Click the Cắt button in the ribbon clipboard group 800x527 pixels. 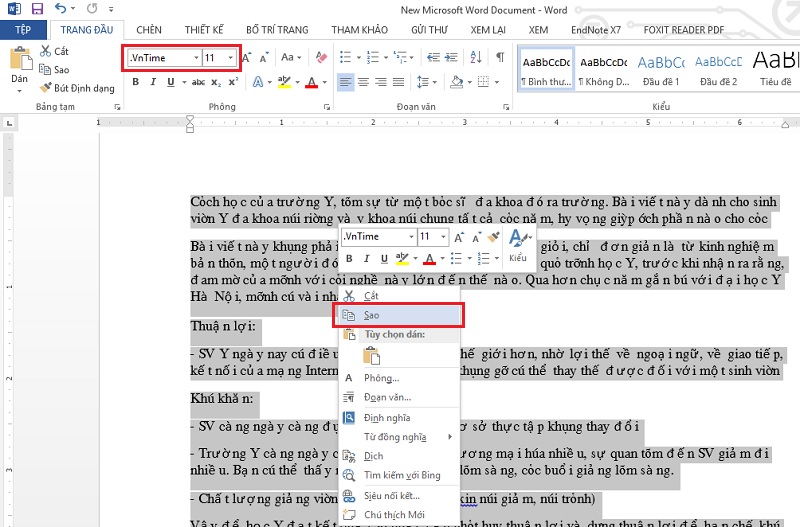tap(54, 51)
